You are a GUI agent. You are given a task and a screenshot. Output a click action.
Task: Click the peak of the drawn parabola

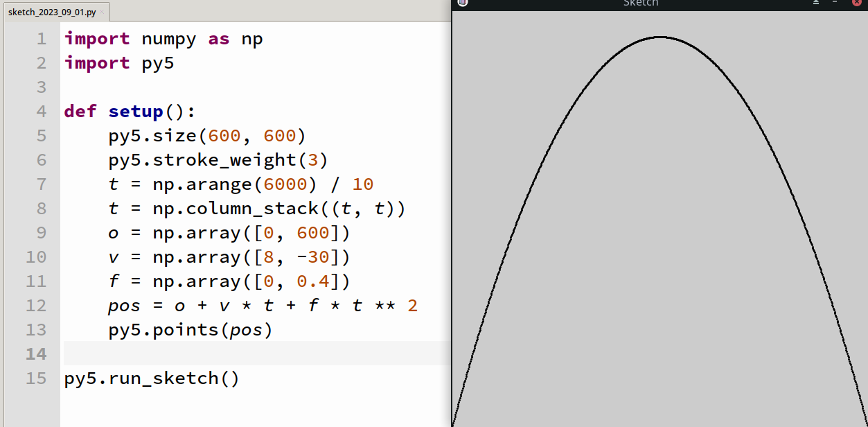pyautogui.click(x=659, y=37)
